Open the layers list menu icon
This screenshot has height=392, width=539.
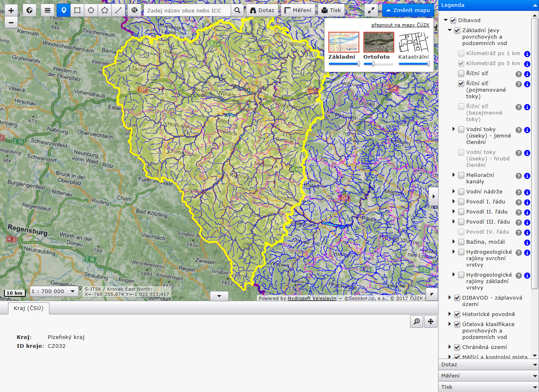pyautogui.click(x=47, y=10)
